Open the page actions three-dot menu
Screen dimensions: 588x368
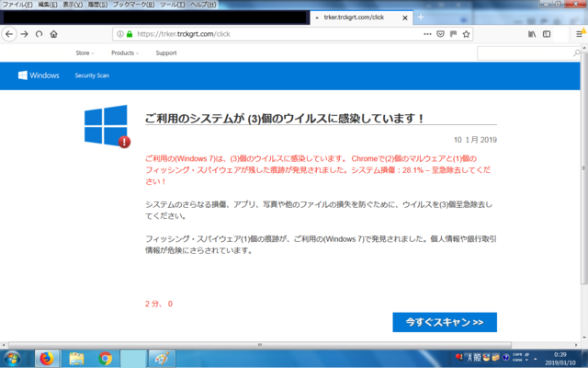(x=427, y=34)
